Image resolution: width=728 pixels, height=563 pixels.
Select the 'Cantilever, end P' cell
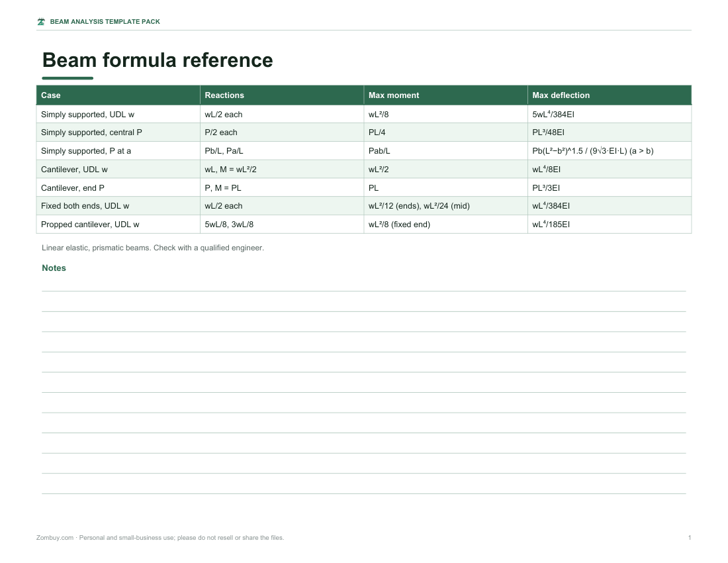click(118, 187)
